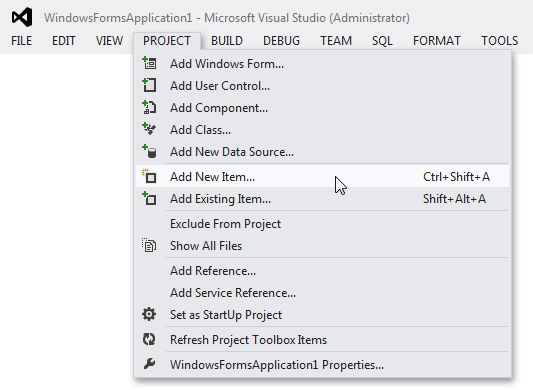Toggle Show All Files

pyautogui.click(x=322, y=245)
